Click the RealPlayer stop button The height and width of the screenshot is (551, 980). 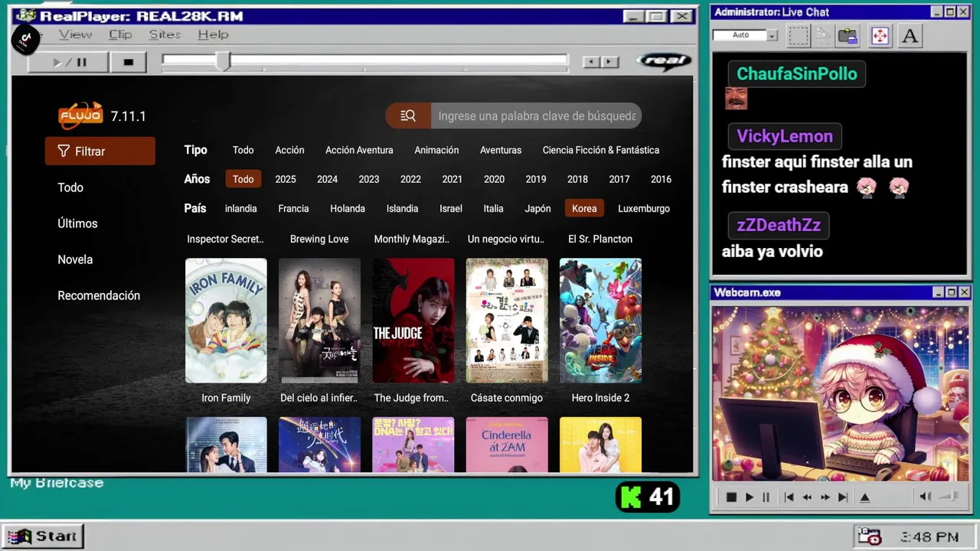(129, 62)
